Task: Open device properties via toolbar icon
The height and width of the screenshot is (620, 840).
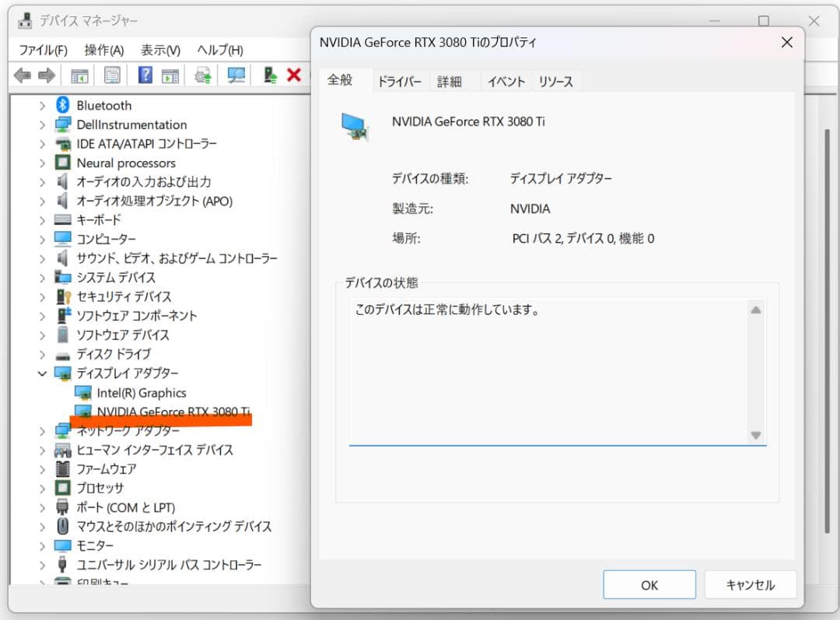Action: [111, 75]
